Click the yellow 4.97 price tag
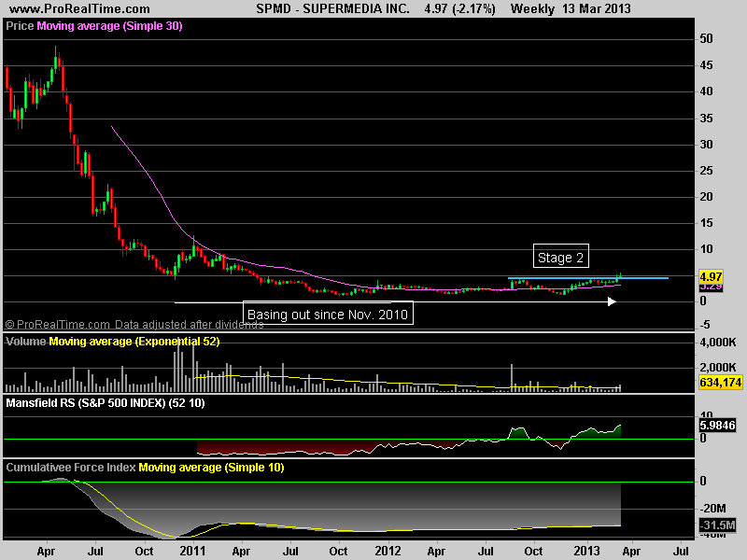The image size is (747, 560). tap(712, 276)
